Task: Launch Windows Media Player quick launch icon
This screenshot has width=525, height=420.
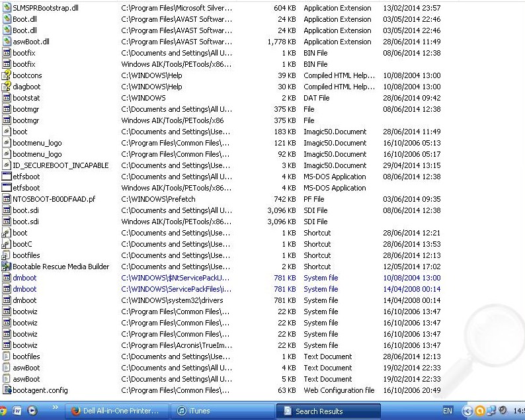Action: tap(32, 411)
